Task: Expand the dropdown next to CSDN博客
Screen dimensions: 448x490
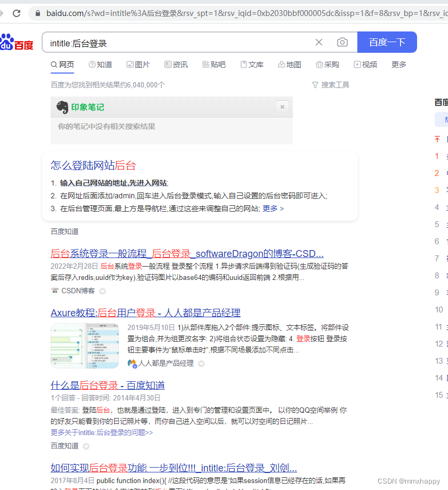Action: 102,291
